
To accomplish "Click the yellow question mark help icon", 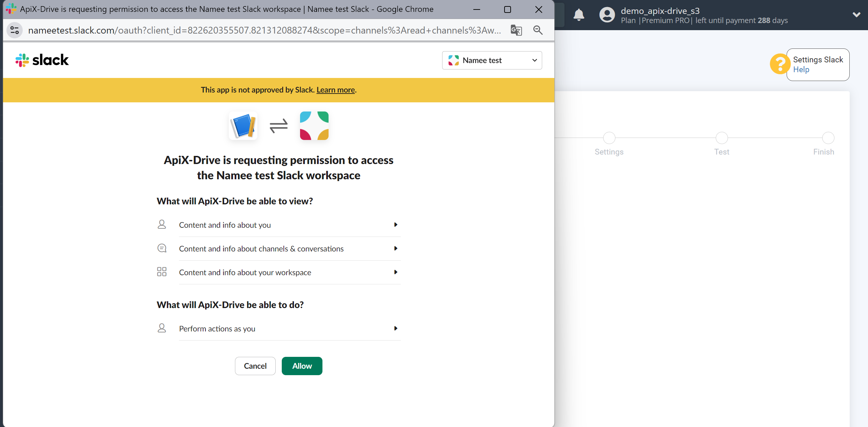I will (780, 64).
